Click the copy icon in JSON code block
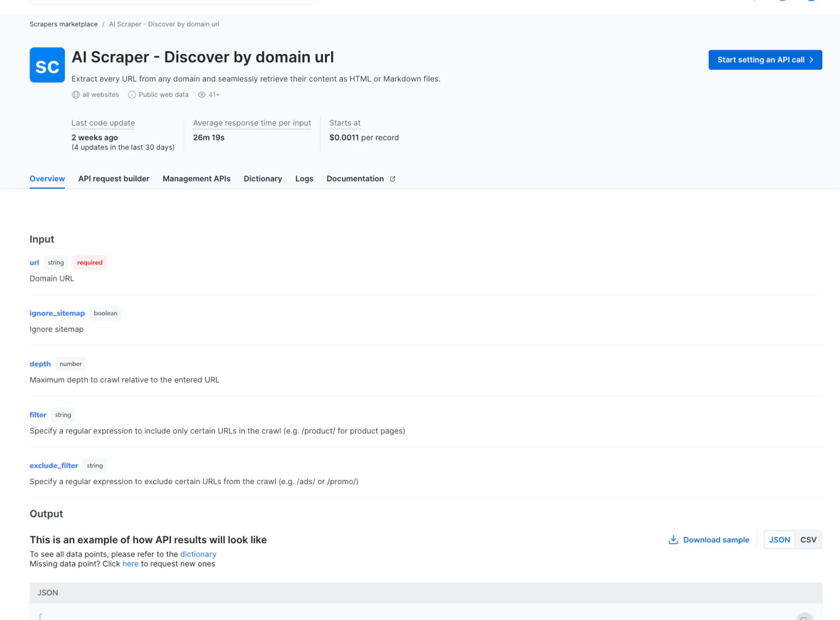The height and width of the screenshot is (620, 840). [x=804, y=617]
